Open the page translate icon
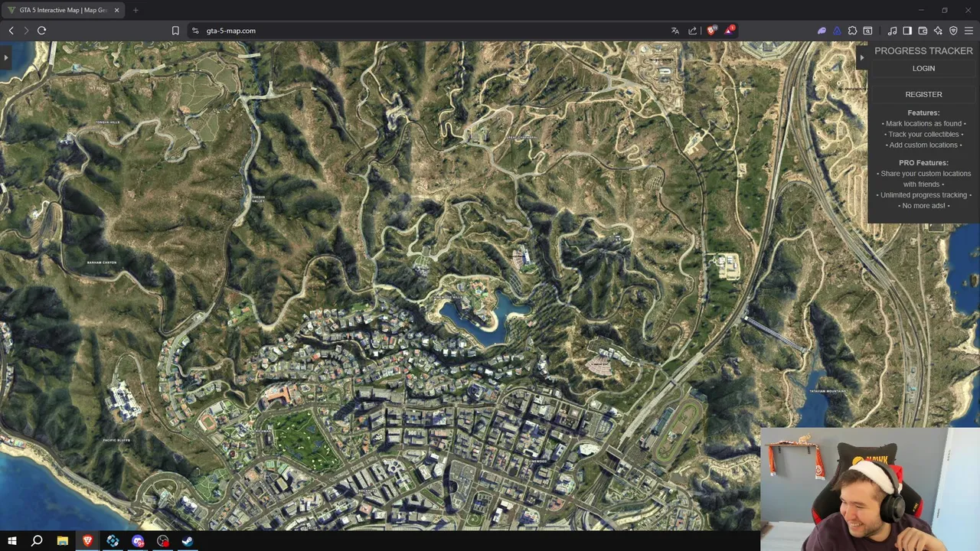This screenshot has height=551, width=980. click(x=675, y=31)
